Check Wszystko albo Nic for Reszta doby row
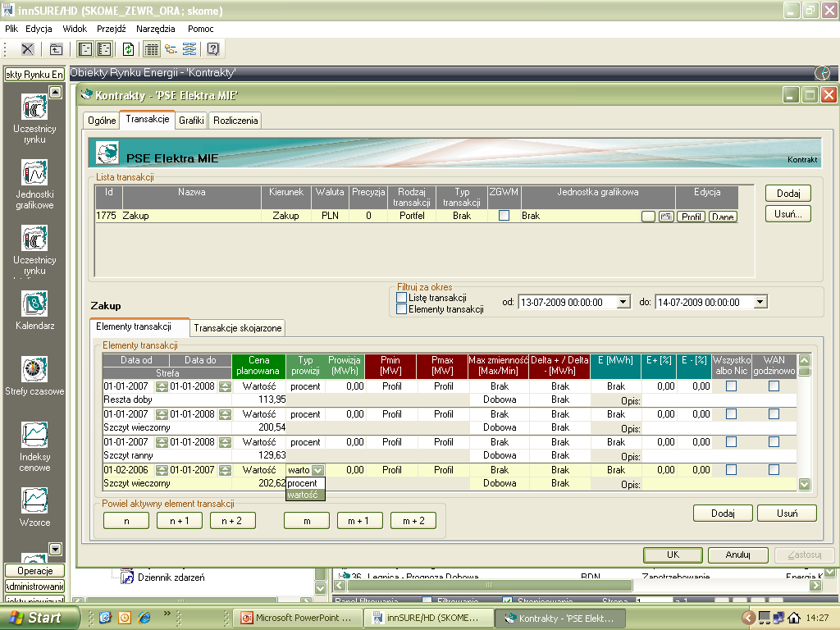 (x=731, y=386)
